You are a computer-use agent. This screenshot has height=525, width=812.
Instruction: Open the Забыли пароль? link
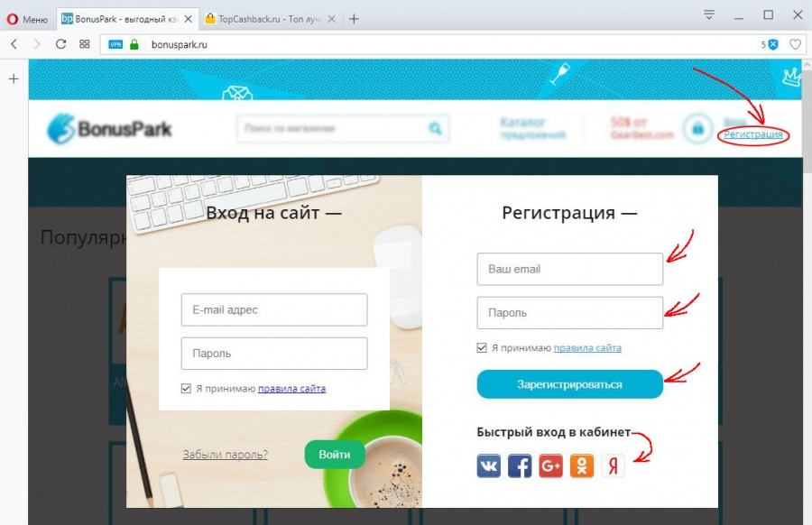tap(226, 455)
